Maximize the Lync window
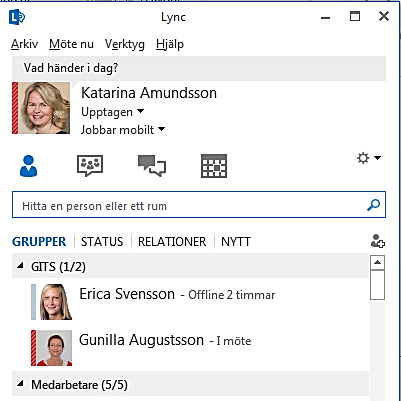 [355, 16]
